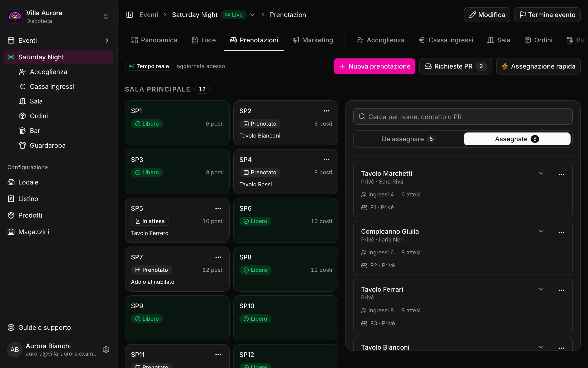Viewport: 588px width, 368px height.
Task: Expand Tavolo Bianconi details chevron
Action: (541, 347)
